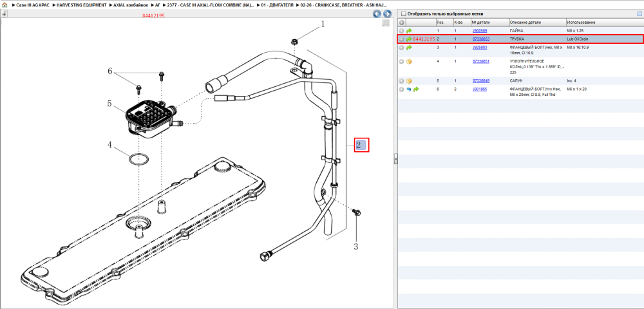Toggle 'Отобразить только выбранные метки' checkbox
Screen dimensions: 644x309
point(403,14)
